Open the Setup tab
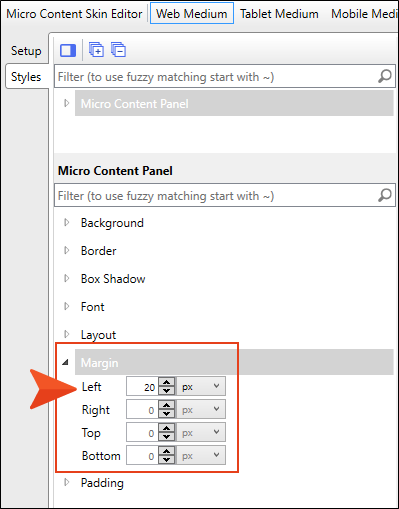Screen dimensions: 399x509 coord(26,51)
